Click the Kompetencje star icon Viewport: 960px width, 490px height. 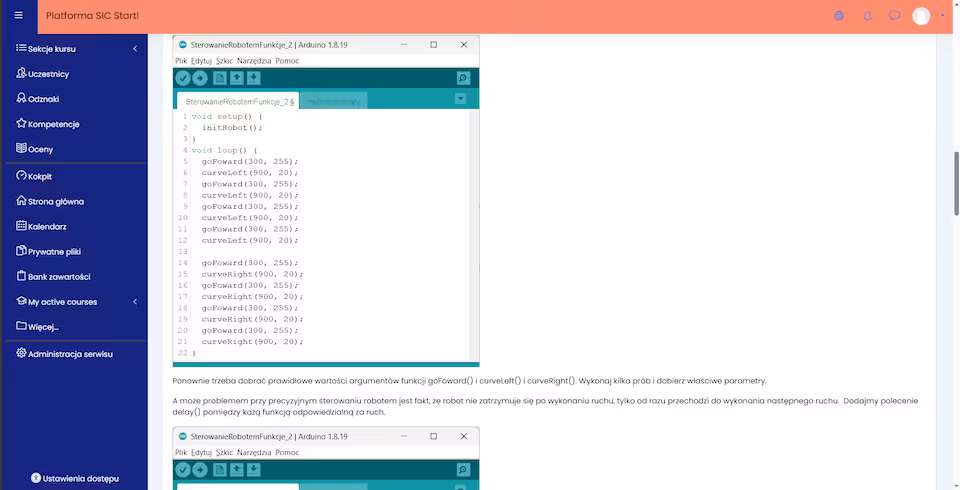tap(21, 124)
